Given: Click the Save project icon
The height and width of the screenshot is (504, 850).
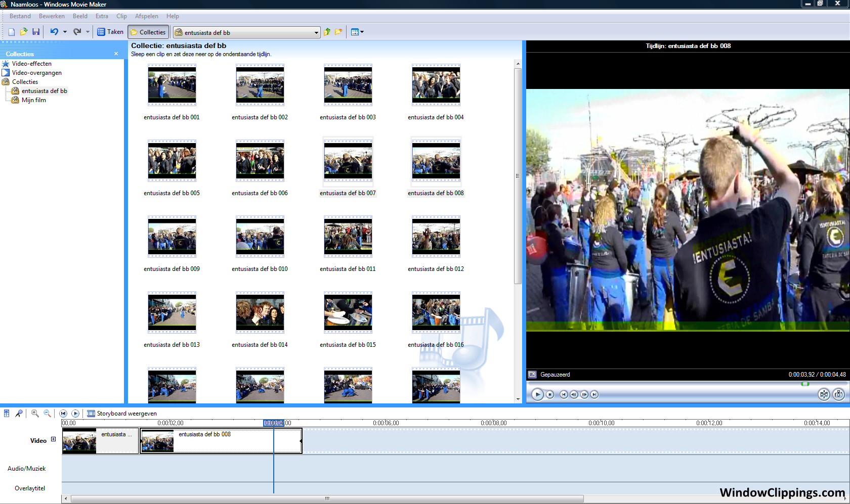Looking at the screenshot, I should [36, 32].
